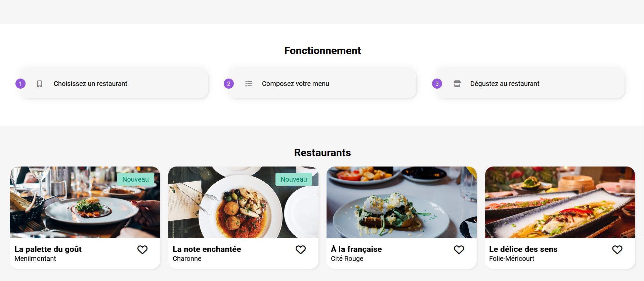Click the store icon beside Dégustez au restaurant

coord(457,84)
